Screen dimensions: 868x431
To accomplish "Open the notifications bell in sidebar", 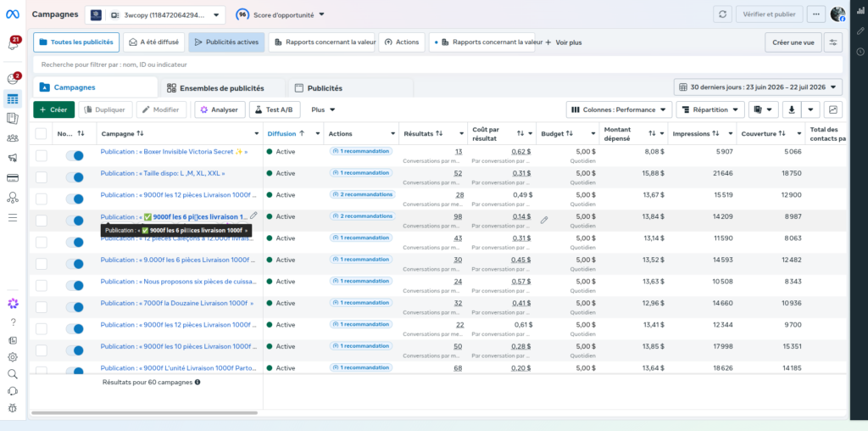I will (x=13, y=44).
